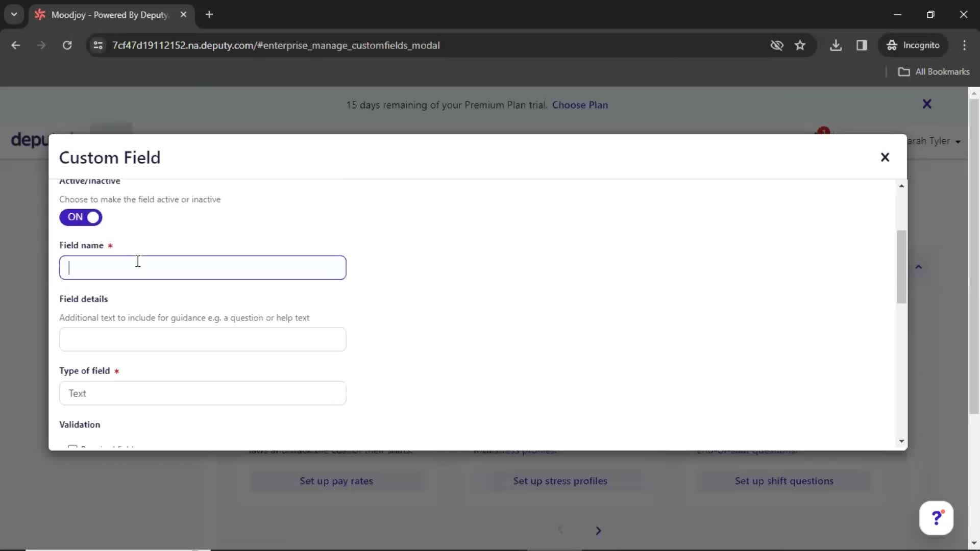Click the Set up stress profiles button
Image resolution: width=980 pixels, height=551 pixels.
(x=560, y=481)
